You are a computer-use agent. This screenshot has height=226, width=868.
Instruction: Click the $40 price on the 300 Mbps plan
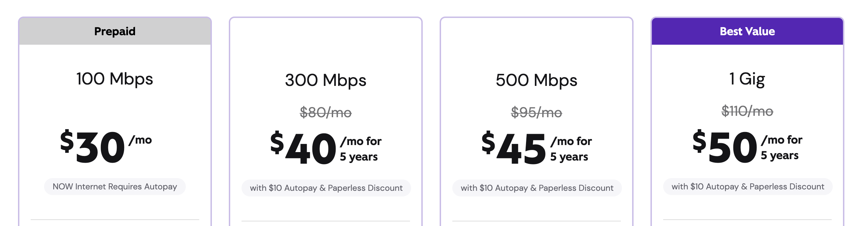pyautogui.click(x=303, y=148)
